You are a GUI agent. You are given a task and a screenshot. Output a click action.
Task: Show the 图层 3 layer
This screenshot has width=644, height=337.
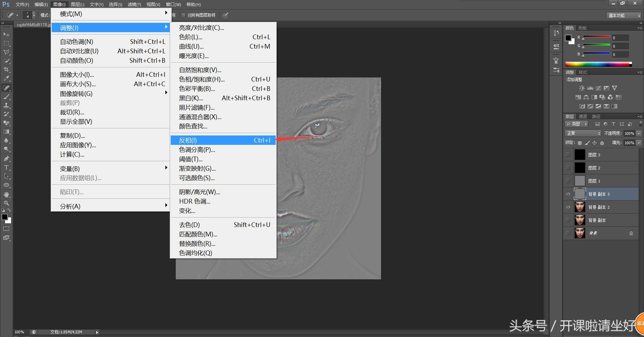coord(568,155)
